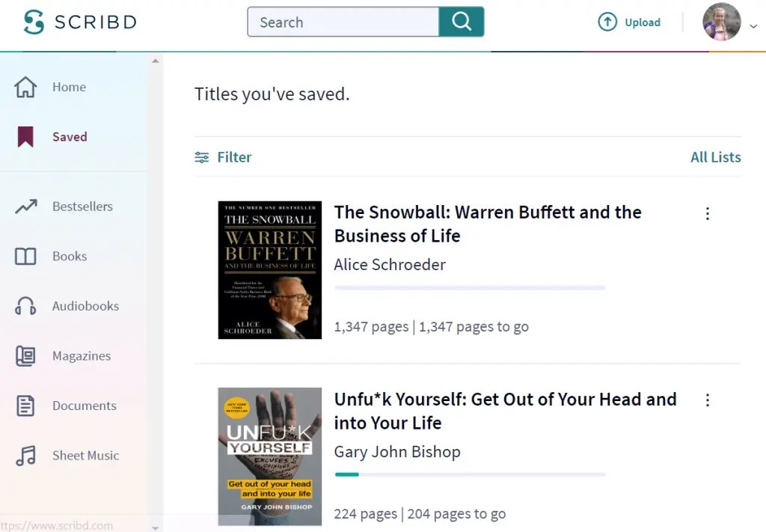Click the All Lists link
This screenshot has width=766, height=532.
click(x=716, y=157)
